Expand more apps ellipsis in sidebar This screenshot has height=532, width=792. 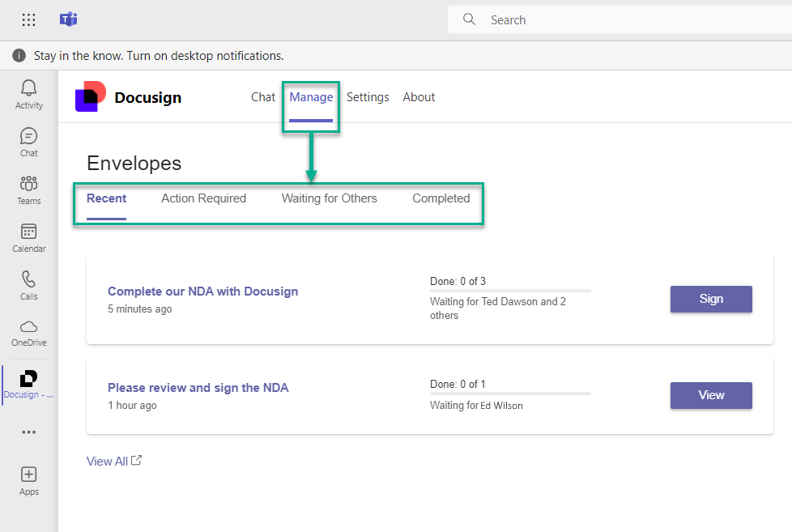[x=29, y=432]
